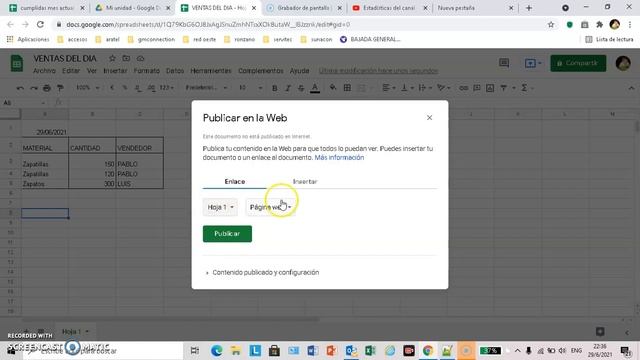This screenshot has width=640, height=360.
Task: Open the Archivo menu
Action: [x=44, y=71]
